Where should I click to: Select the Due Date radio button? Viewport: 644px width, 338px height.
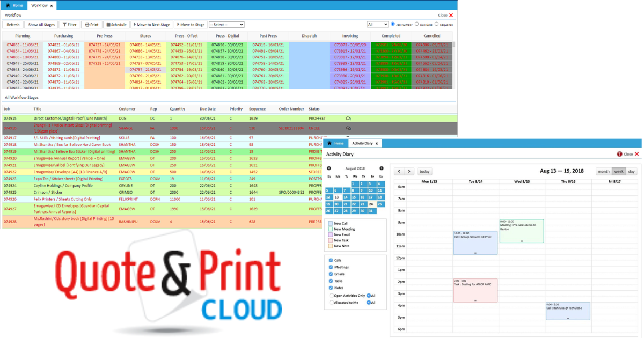pyautogui.click(x=416, y=24)
